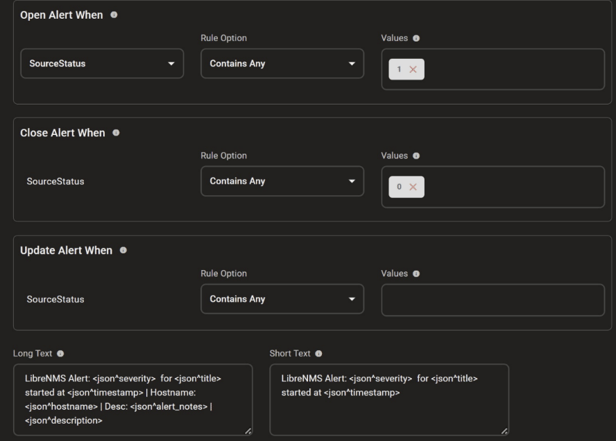
Task: Click the Values field in Open Alert When
Action: point(510,70)
